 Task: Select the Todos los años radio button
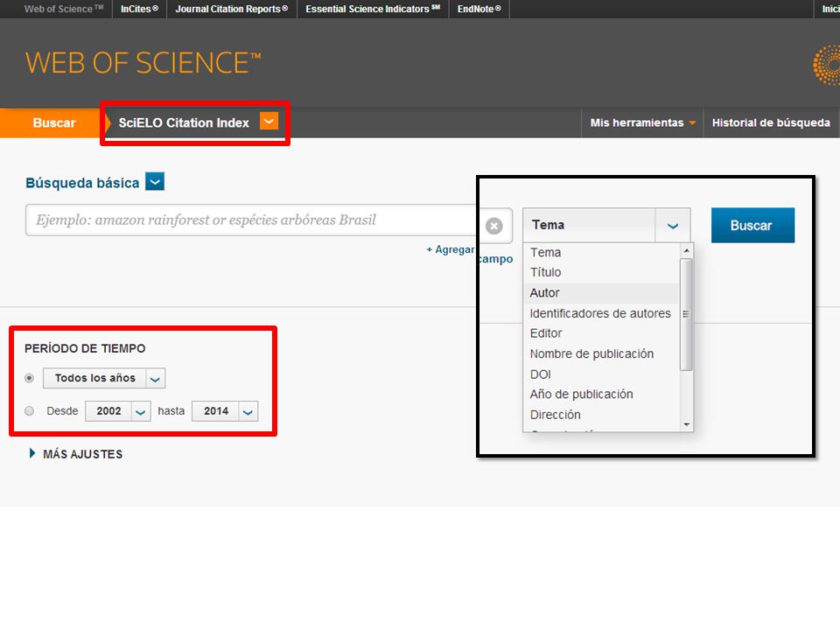30,378
